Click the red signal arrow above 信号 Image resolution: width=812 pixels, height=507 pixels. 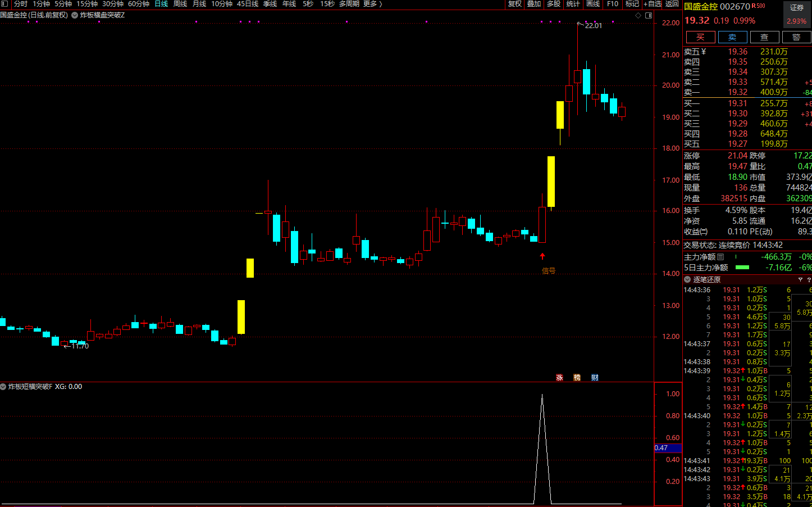point(542,256)
